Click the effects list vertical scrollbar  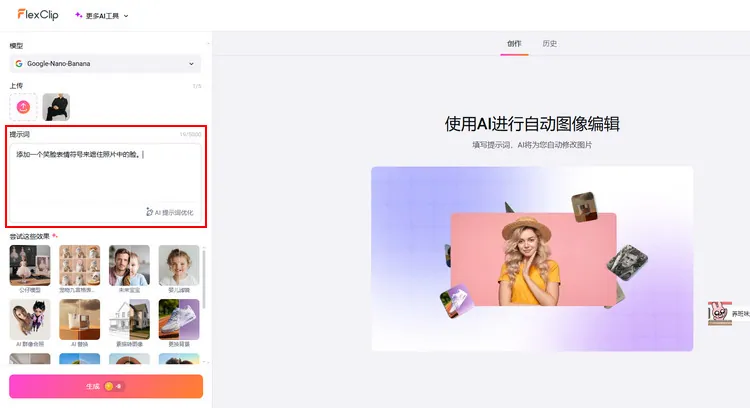(204, 279)
